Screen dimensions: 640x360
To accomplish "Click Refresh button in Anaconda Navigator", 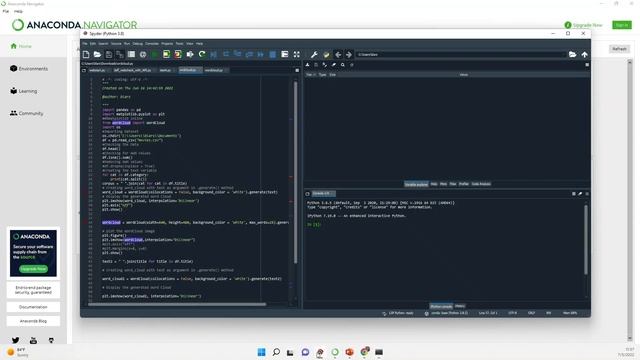I will pyautogui.click(x=619, y=49).
